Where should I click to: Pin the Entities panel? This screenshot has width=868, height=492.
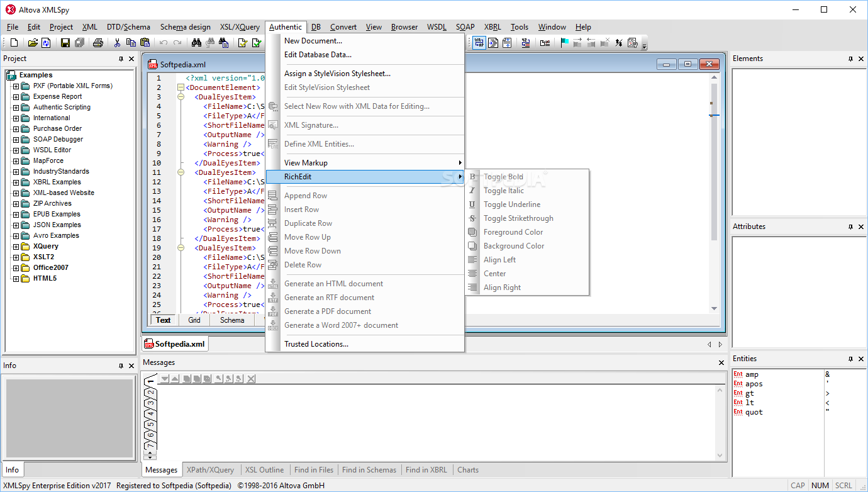[x=850, y=359]
